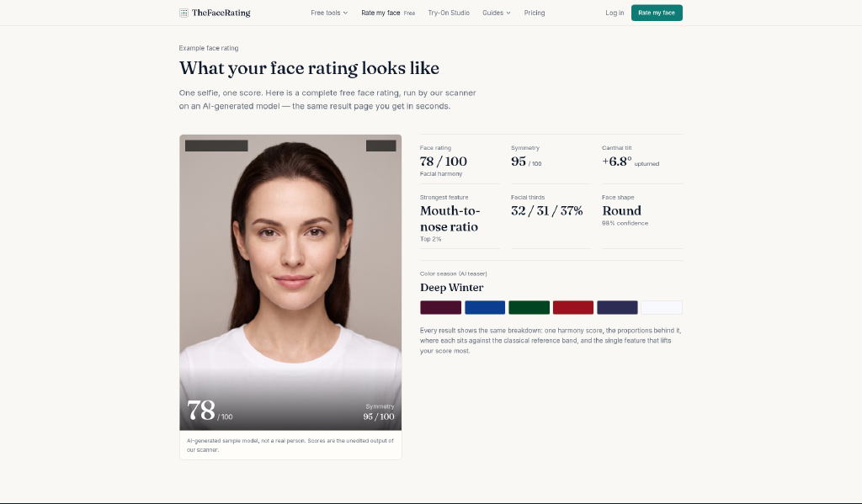Select the crimson red color swatch

[572, 307]
